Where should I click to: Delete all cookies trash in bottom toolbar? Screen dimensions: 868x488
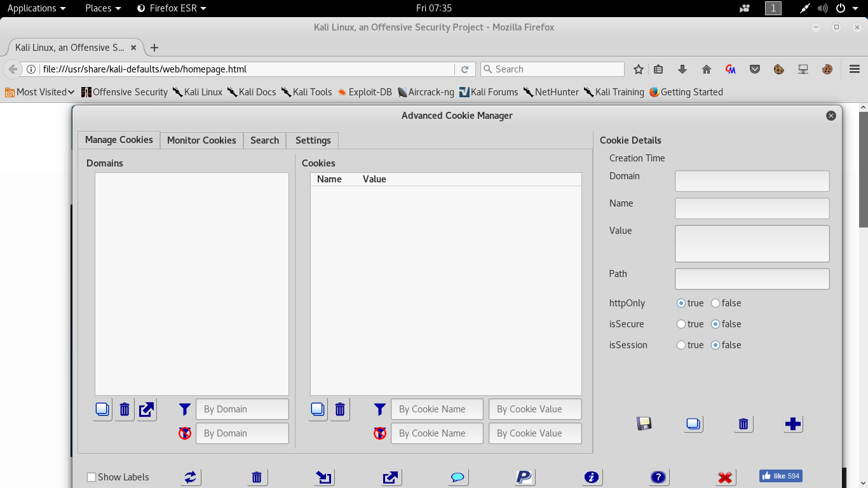pos(257,477)
